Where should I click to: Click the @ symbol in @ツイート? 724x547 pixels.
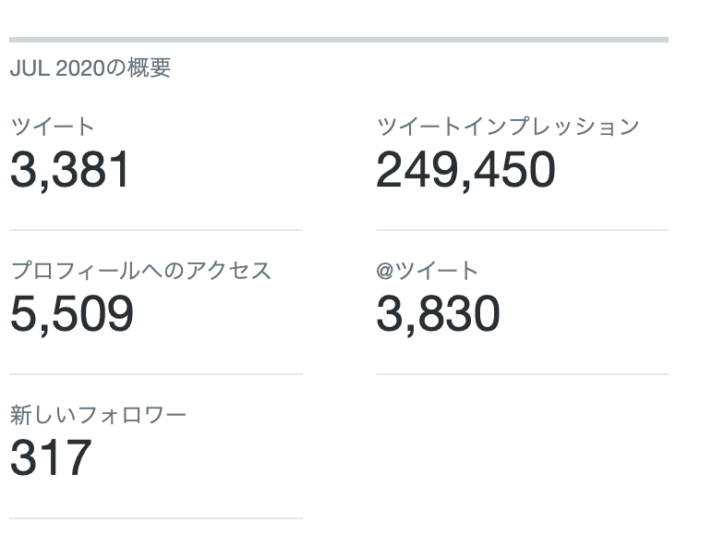[385, 271]
